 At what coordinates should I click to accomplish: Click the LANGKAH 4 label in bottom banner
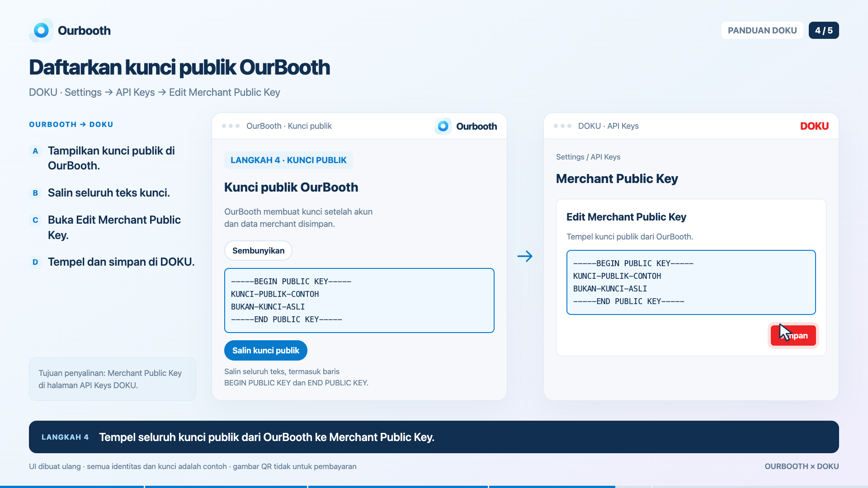(65, 437)
